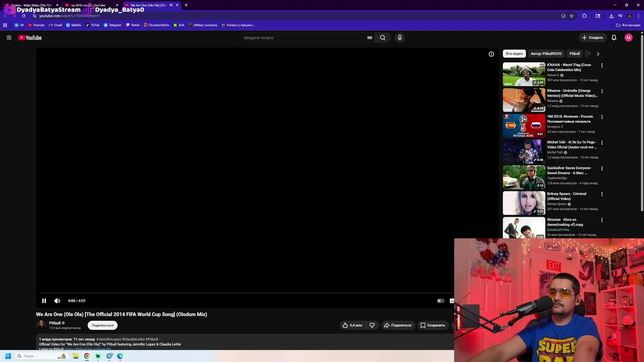
Task: Dislike the video
Action: click(x=372, y=325)
